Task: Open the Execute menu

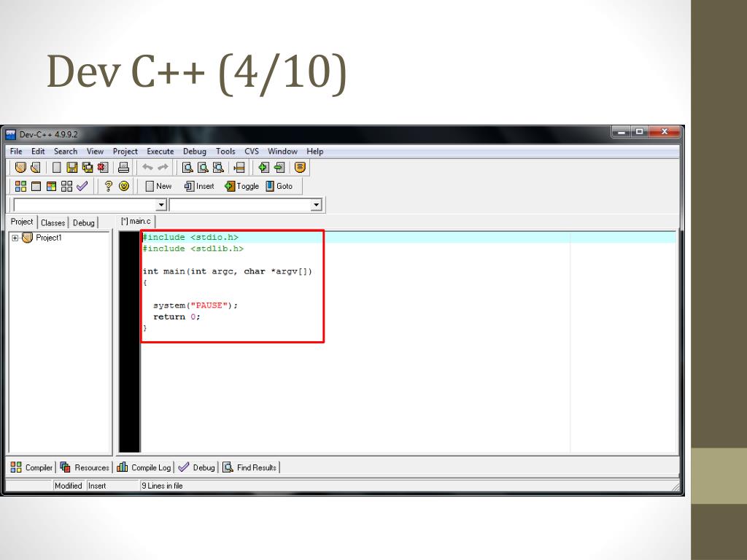Action: coord(160,152)
